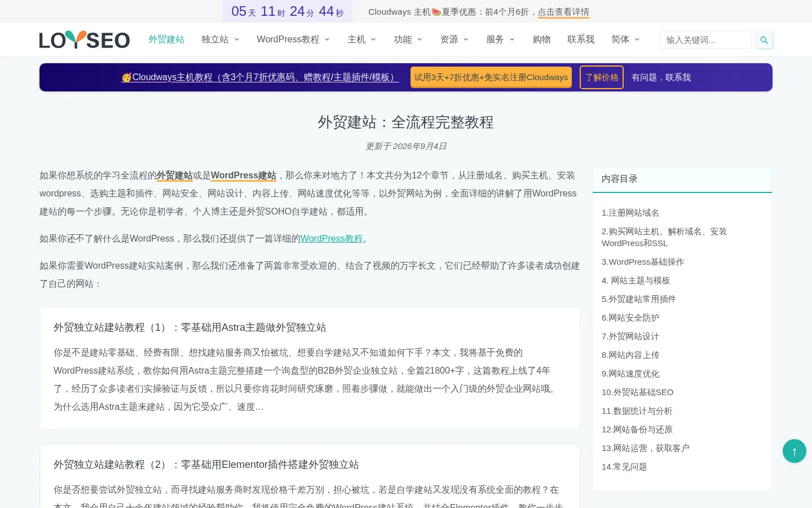This screenshot has height=508, width=812.
Task: Open the 外贸建站 menu item
Action: (166, 40)
